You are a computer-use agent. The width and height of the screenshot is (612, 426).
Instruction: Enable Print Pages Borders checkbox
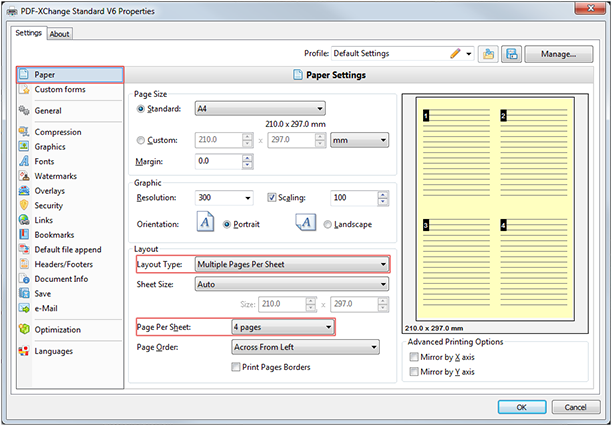[x=236, y=367]
